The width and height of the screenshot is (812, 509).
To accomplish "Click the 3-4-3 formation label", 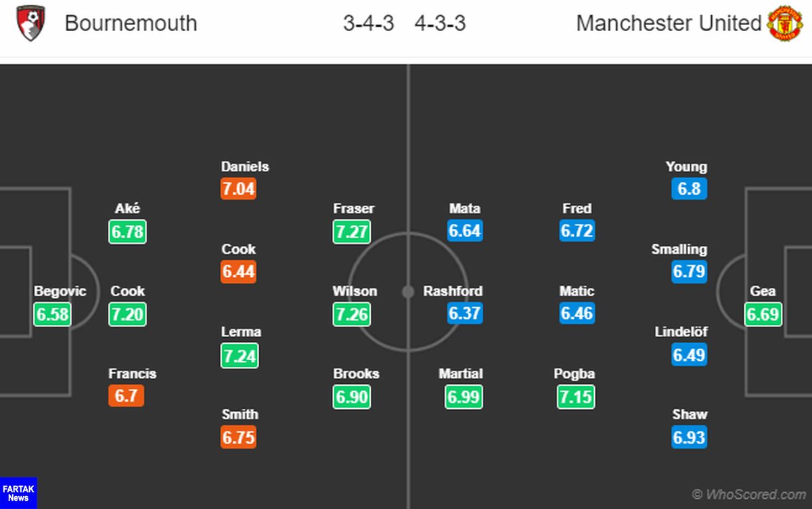I will 369,24.
